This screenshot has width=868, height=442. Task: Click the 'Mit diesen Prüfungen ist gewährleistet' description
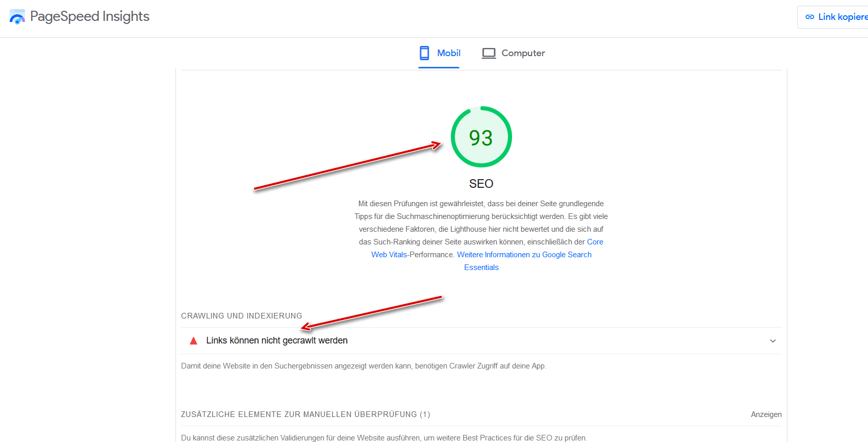coord(481,235)
